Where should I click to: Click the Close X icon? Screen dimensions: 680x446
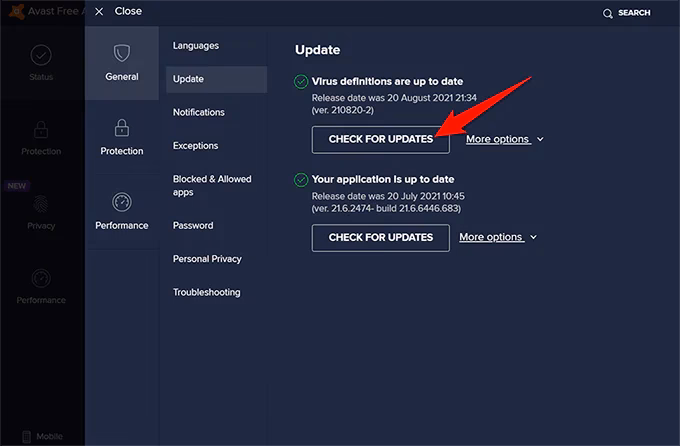coord(99,12)
